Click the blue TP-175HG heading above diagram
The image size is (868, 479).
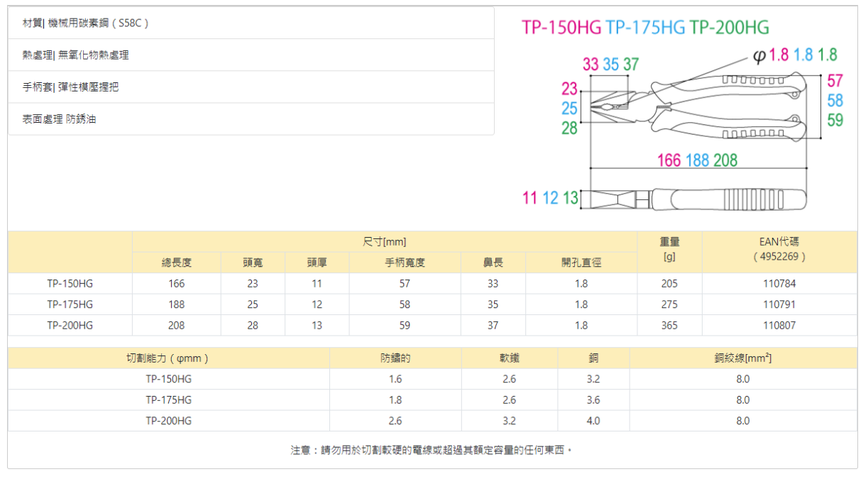(x=645, y=28)
